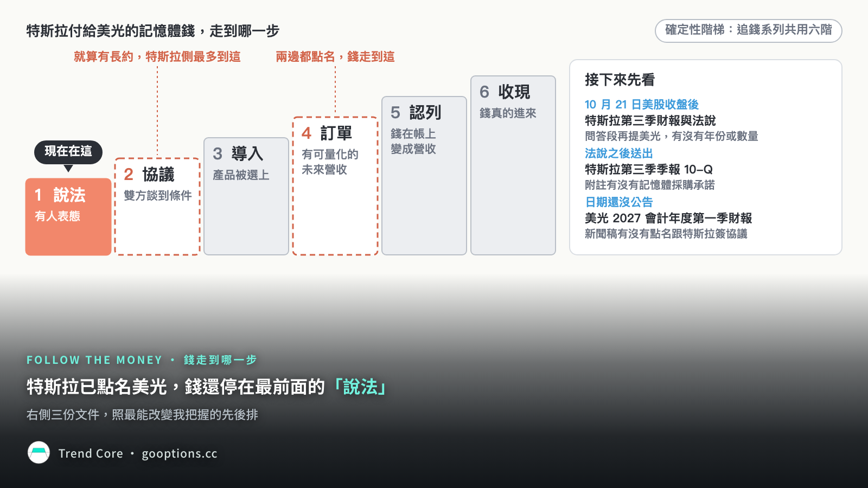868x488 pixels.
Task: Click the note "新聞稿有沒有點名跟特斯拉簽協議"
Action: 666,234
